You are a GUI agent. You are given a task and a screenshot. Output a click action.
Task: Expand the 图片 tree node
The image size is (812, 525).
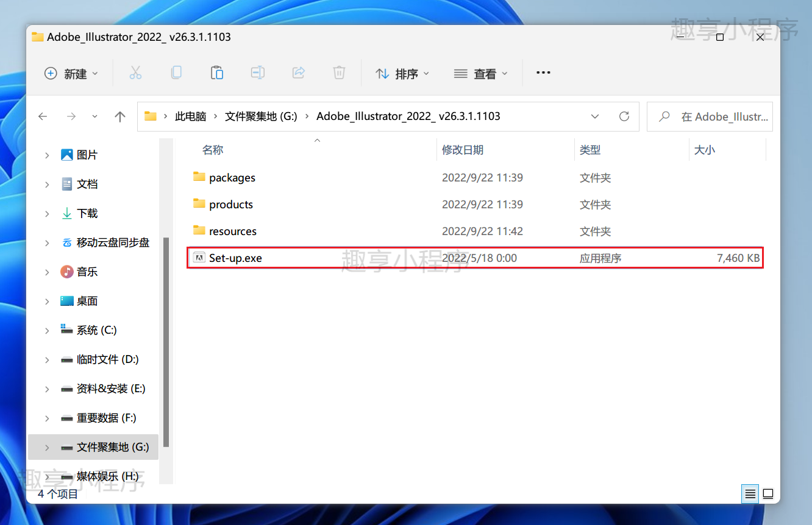(47, 155)
